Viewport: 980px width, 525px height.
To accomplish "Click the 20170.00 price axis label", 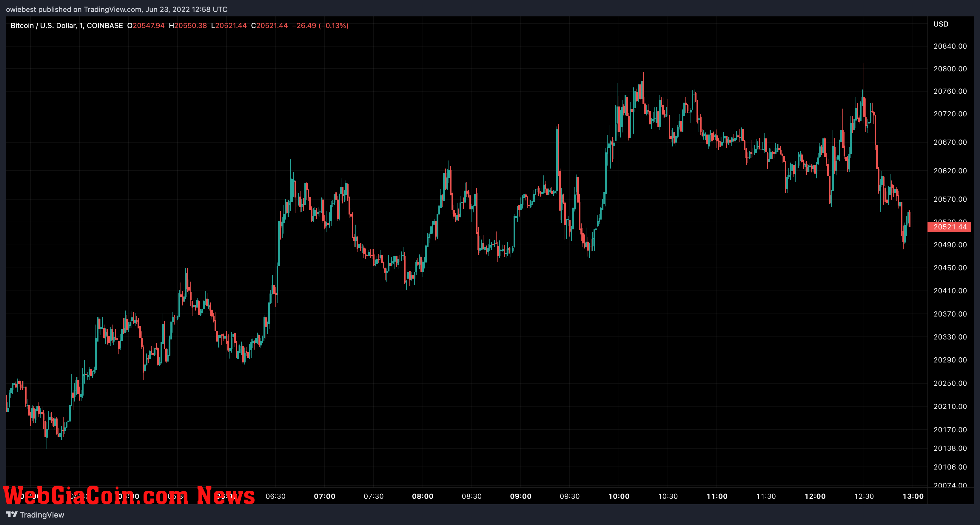I will [950, 430].
